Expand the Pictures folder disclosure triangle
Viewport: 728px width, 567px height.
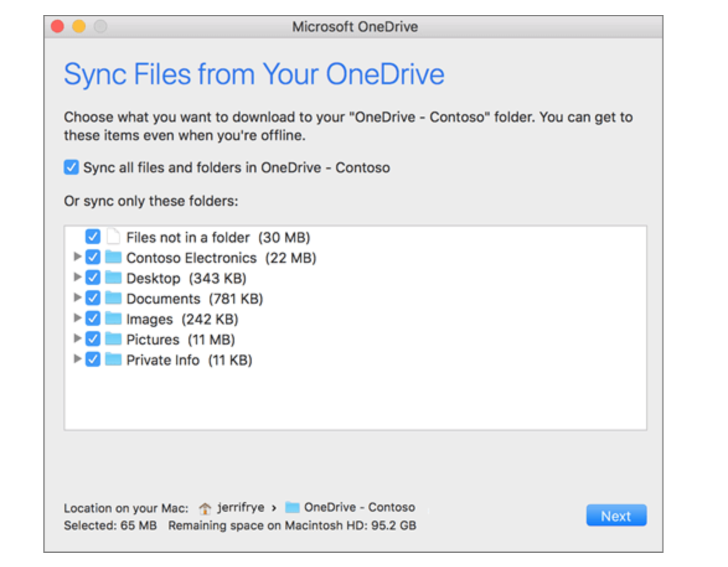(x=78, y=338)
